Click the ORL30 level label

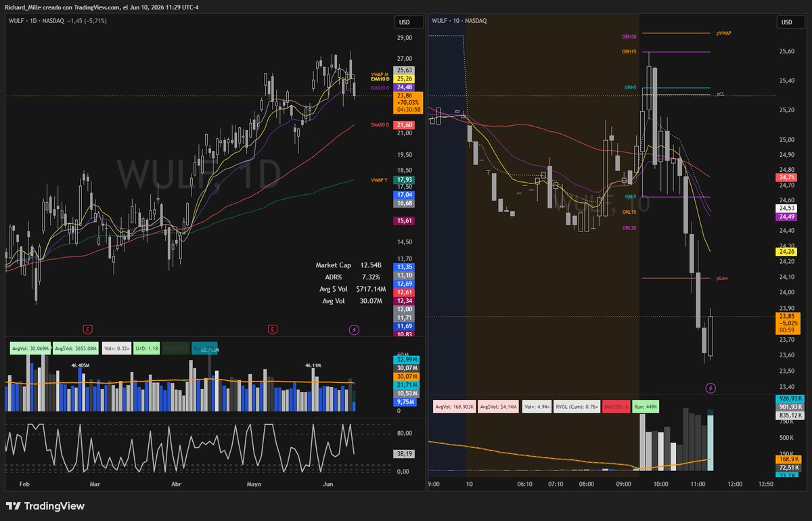tap(629, 228)
